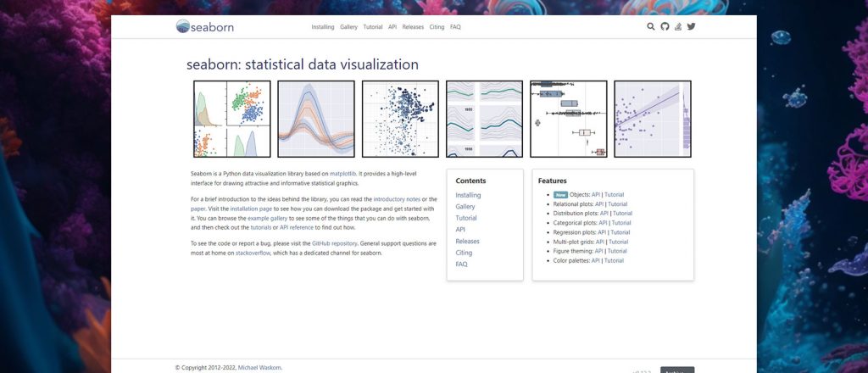Open the introductory notes link
This screenshot has width=868, height=373.
click(397, 199)
